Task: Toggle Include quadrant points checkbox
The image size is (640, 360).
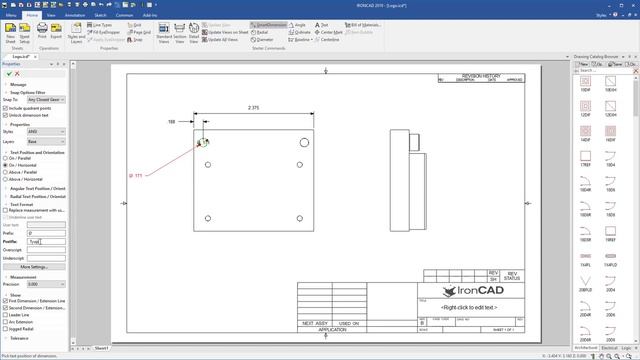Action: click(5, 108)
